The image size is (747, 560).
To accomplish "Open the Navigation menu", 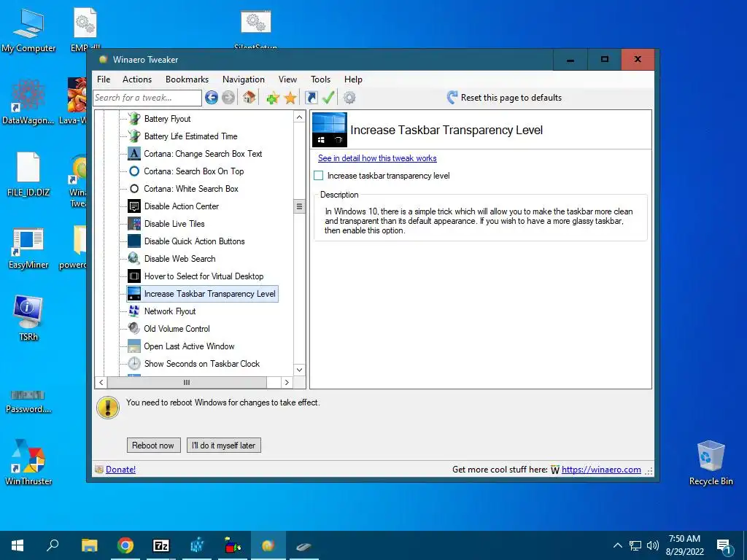I will tap(244, 79).
